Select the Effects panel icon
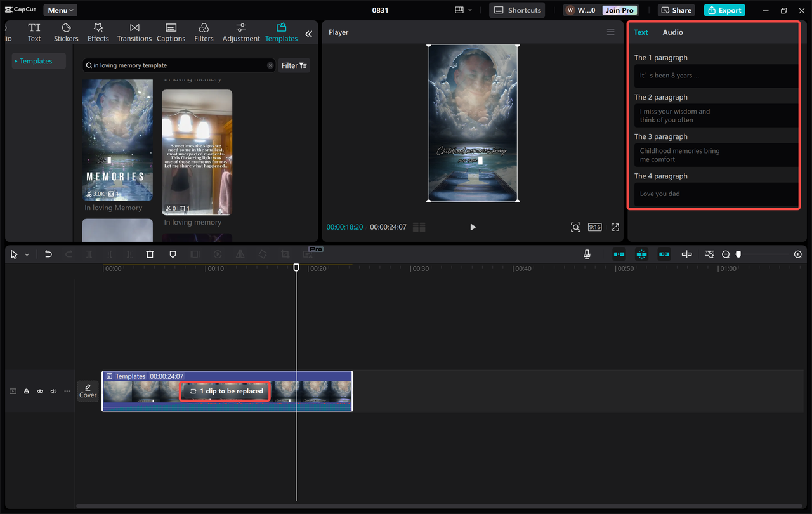The image size is (812, 514). click(98, 32)
